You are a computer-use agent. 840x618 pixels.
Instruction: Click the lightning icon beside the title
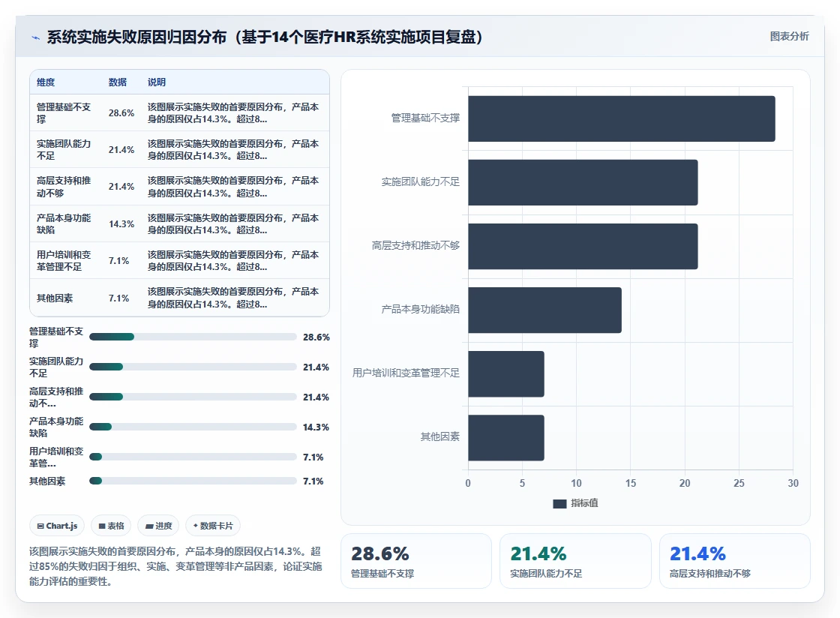tap(36, 37)
